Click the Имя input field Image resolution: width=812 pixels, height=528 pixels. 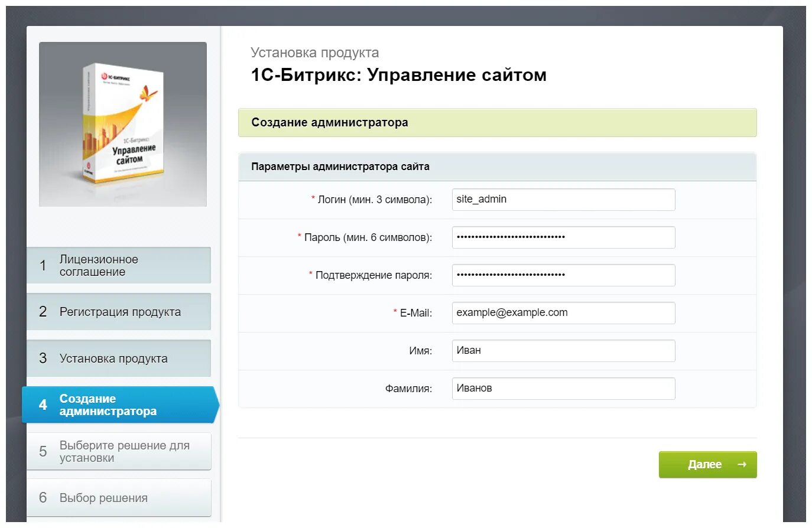pyautogui.click(x=563, y=351)
